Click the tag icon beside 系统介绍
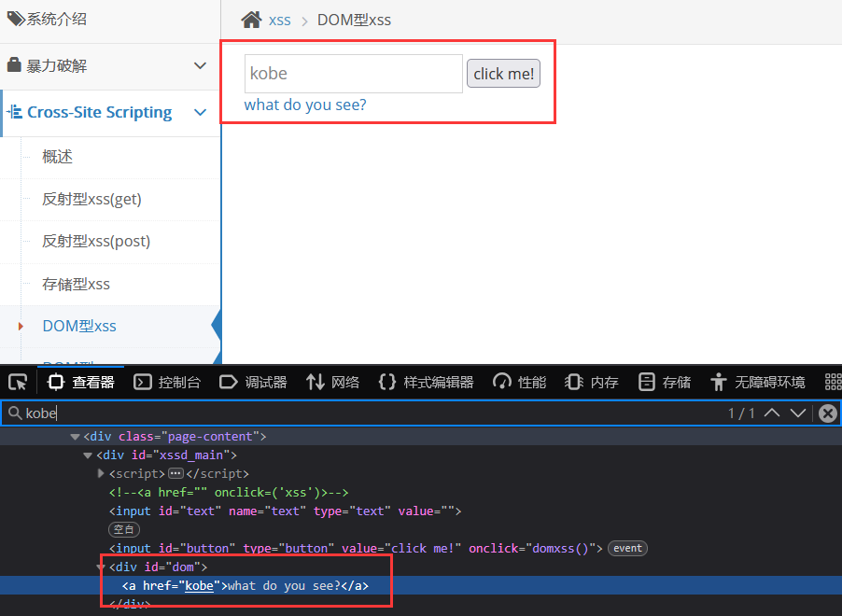The height and width of the screenshot is (616, 842). pos(16,19)
